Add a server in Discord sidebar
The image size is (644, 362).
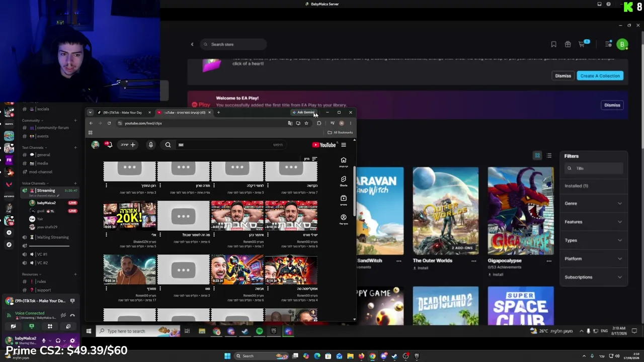point(9,233)
